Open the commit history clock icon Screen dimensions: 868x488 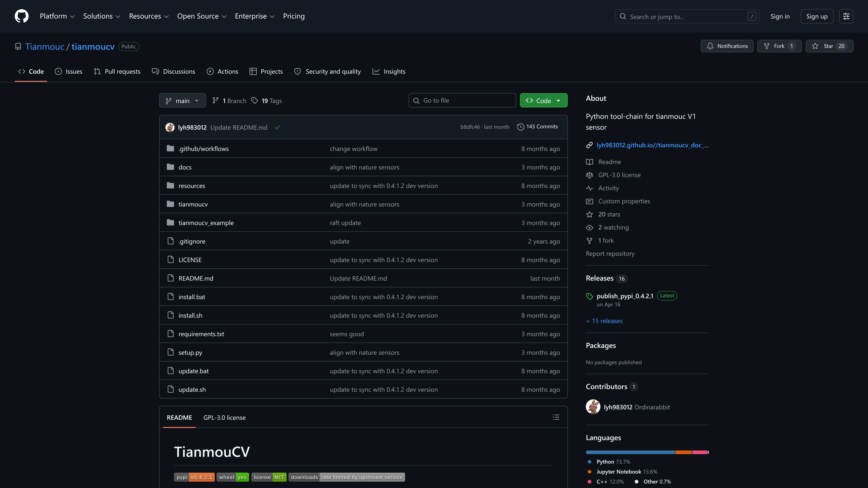pos(521,127)
